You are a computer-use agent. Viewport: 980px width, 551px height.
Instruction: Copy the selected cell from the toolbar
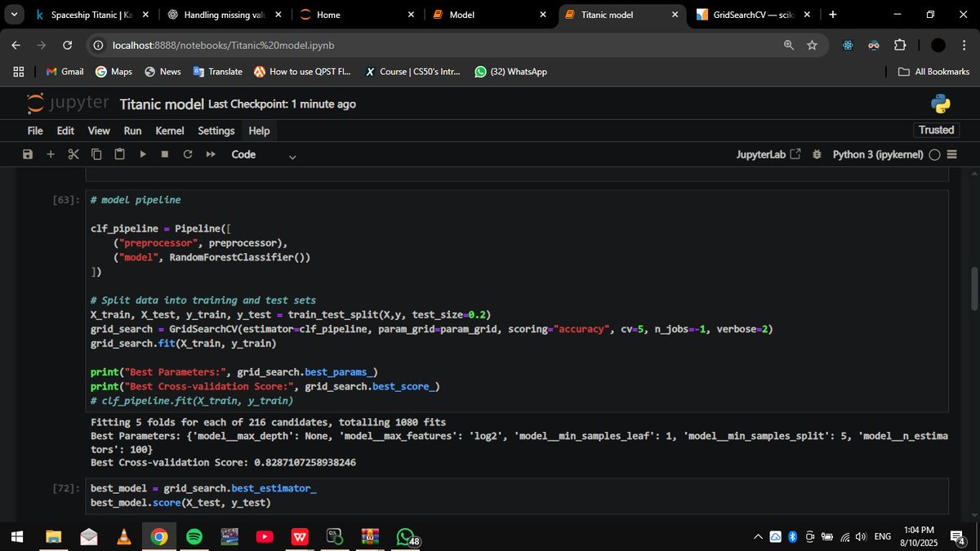point(96,154)
